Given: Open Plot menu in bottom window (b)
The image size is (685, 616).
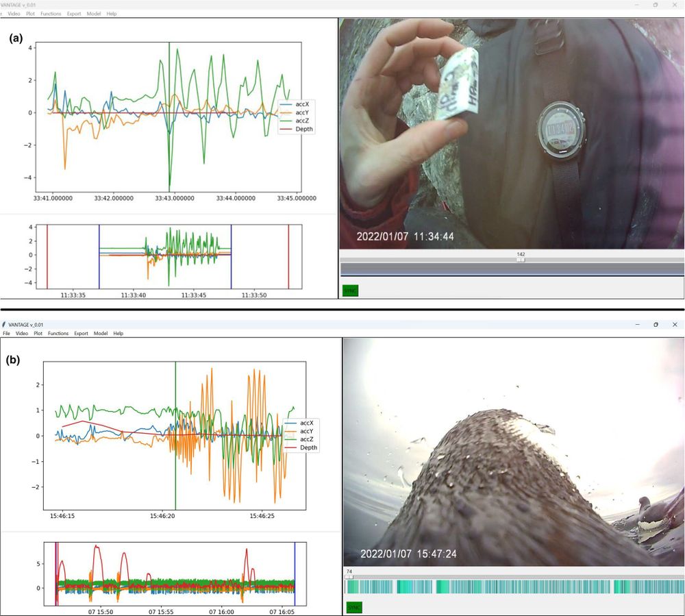Looking at the screenshot, I should pos(38,333).
